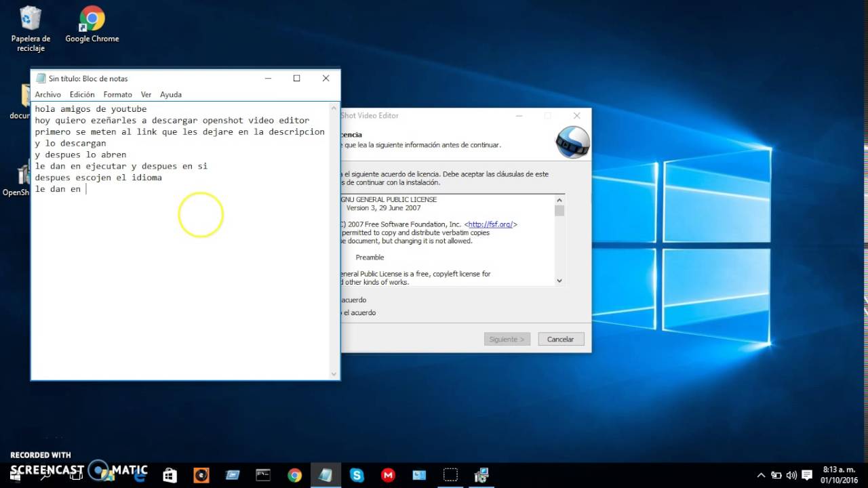Open the Formato menu in Bloc de notas
This screenshot has width=868, height=488.
[118, 94]
